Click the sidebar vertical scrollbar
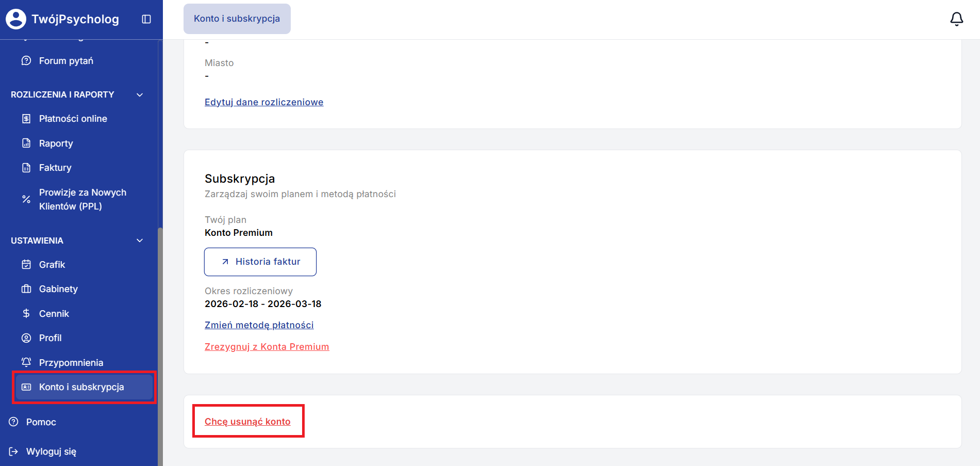This screenshot has height=466, width=980. (x=160, y=346)
